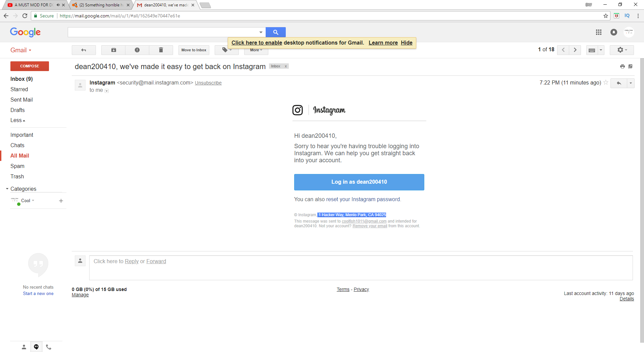644x352 pixels.
Task: Open the Google apps grid
Action: [x=599, y=32]
